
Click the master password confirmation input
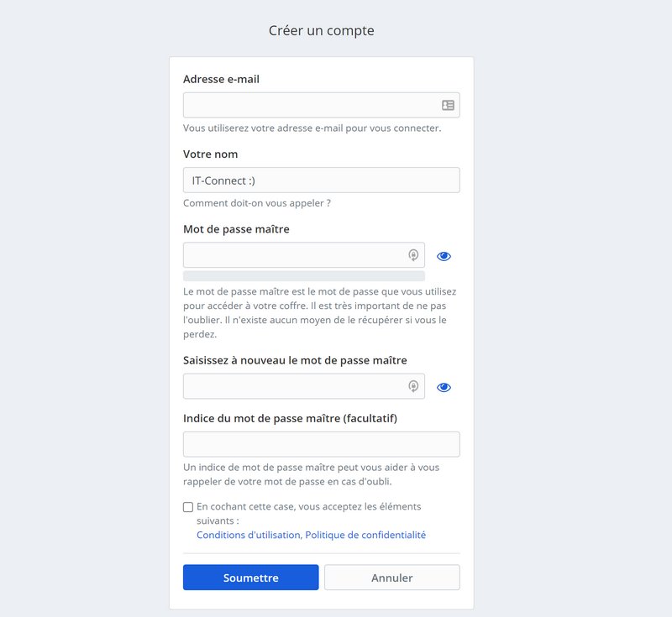click(x=294, y=386)
